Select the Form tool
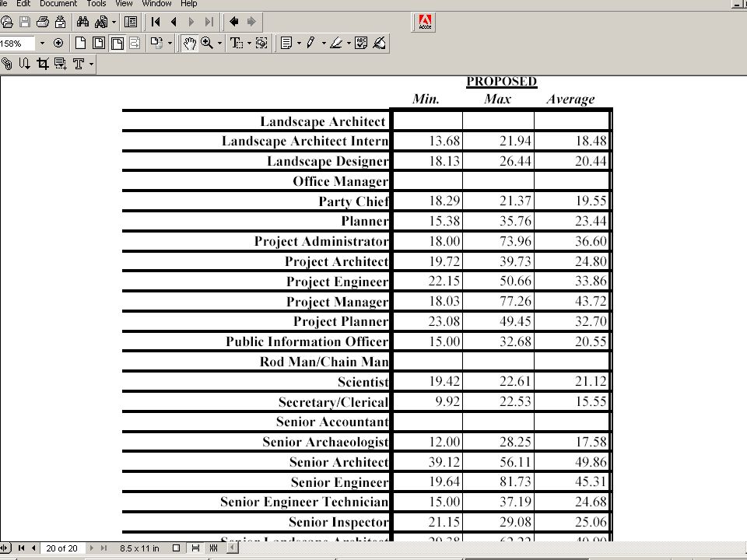The height and width of the screenshot is (560, 747). tap(61, 64)
